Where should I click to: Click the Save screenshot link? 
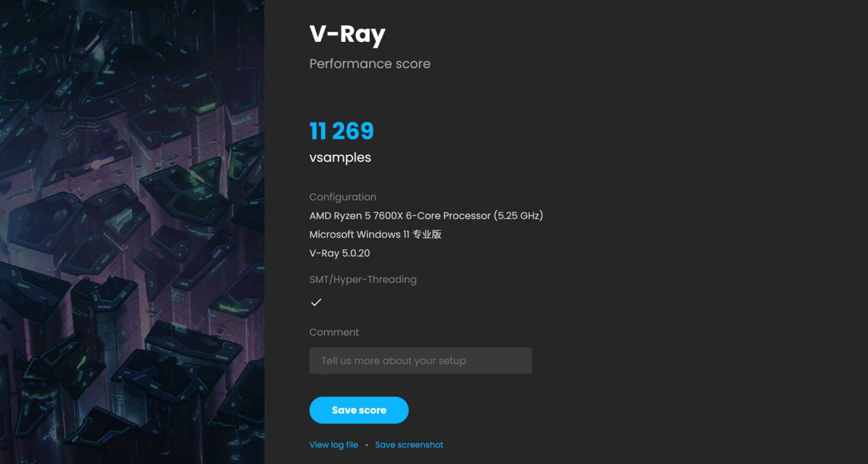tap(409, 445)
